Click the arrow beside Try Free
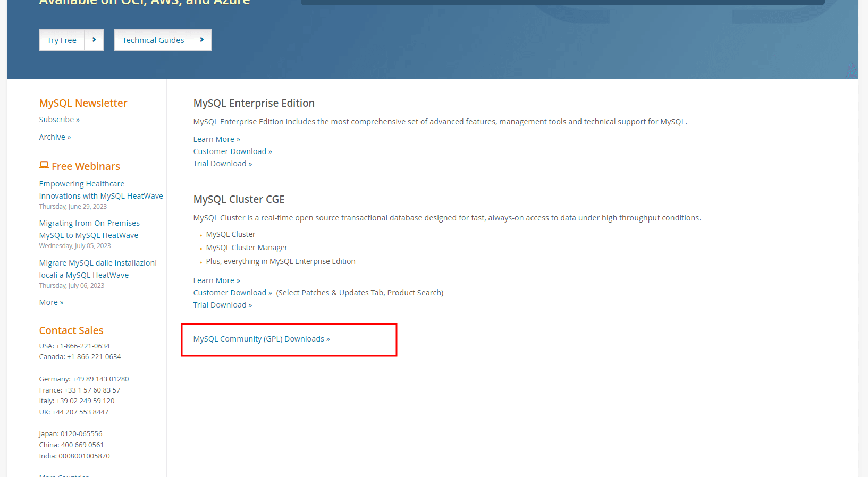The image size is (868, 477). [x=94, y=40]
